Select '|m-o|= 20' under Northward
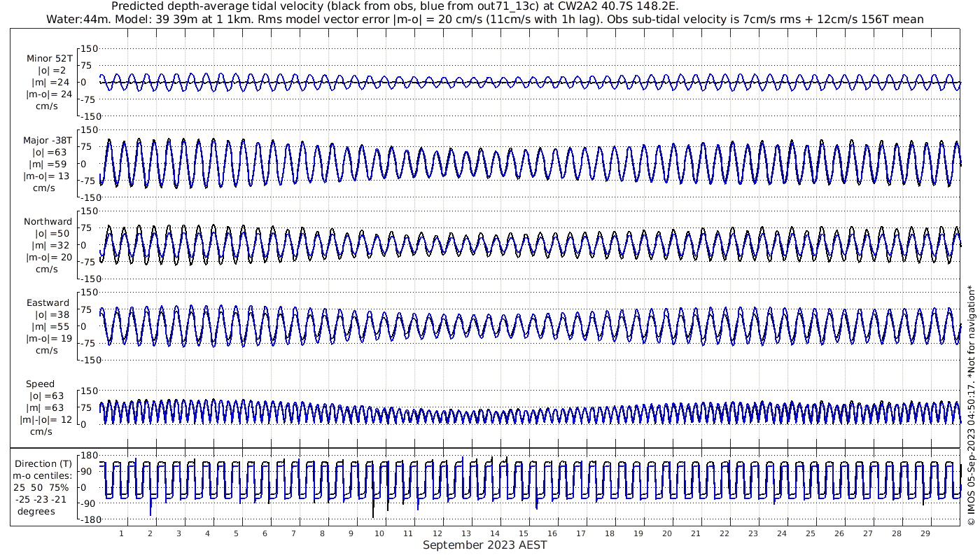Image resolution: width=980 pixels, height=560 pixels. click(49, 257)
